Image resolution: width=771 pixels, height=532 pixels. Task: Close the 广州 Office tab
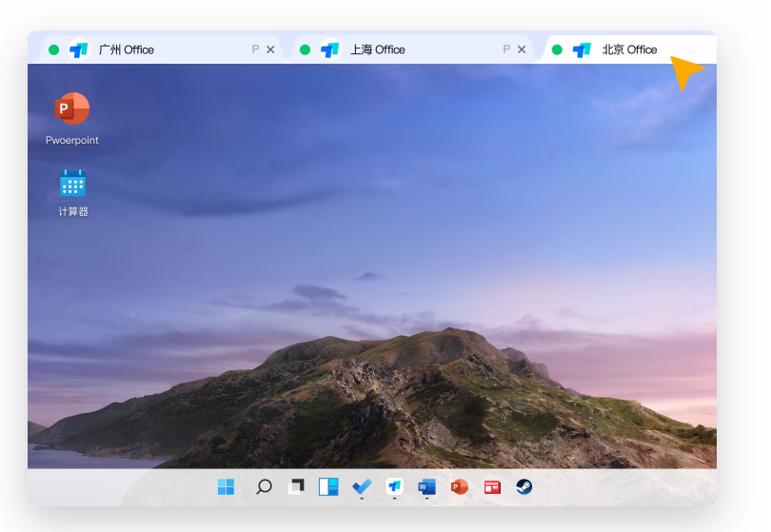[x=270, y=49]
